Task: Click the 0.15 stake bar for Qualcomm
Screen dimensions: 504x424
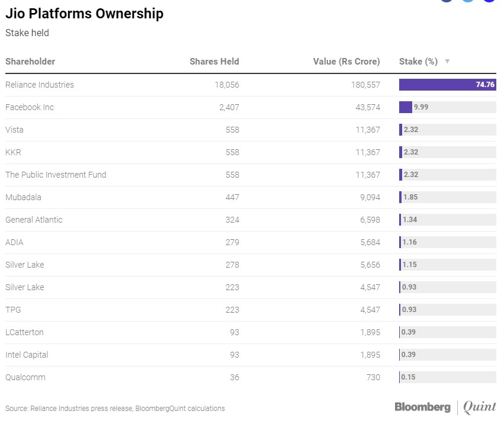Action: 447,377
